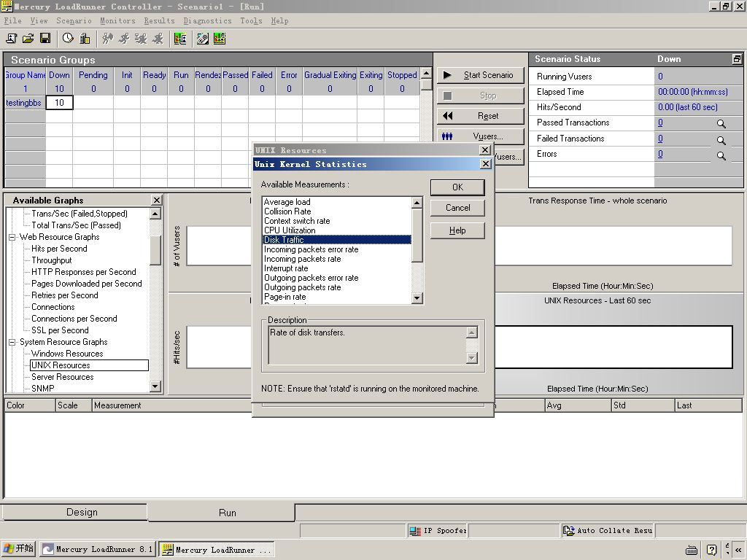Click the help question mark tray icon
Screen dimensions: 747x560
[x=711, y=550]
